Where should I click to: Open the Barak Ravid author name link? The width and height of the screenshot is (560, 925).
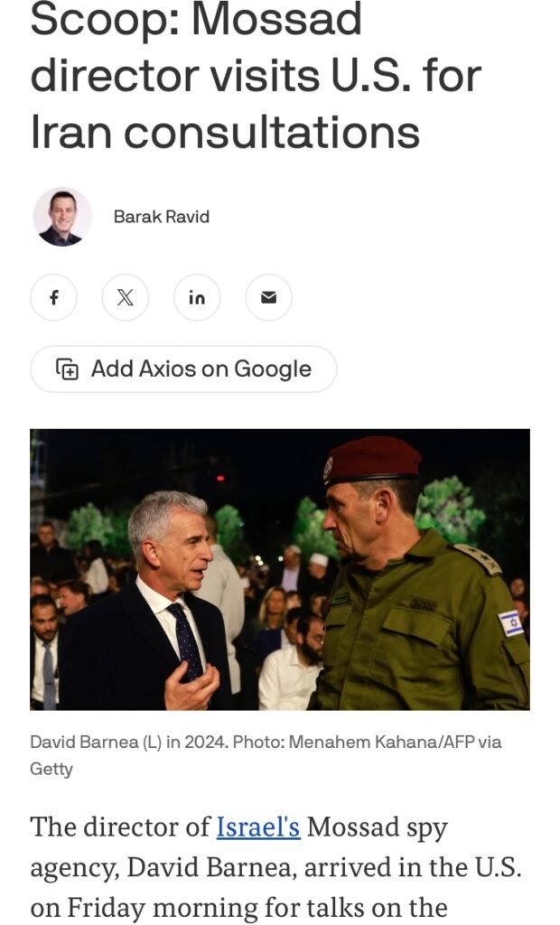(161, 217)
